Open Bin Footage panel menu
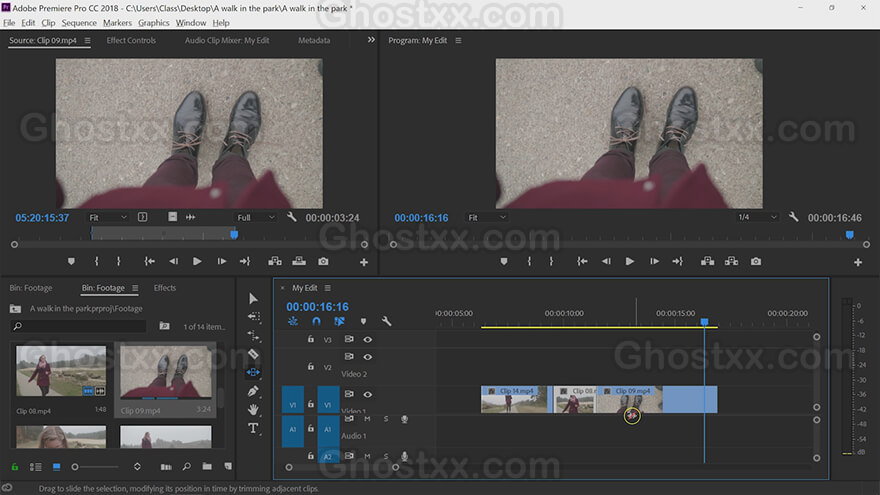The height and width of the screenshot is (495, 880). pos(135,288)
